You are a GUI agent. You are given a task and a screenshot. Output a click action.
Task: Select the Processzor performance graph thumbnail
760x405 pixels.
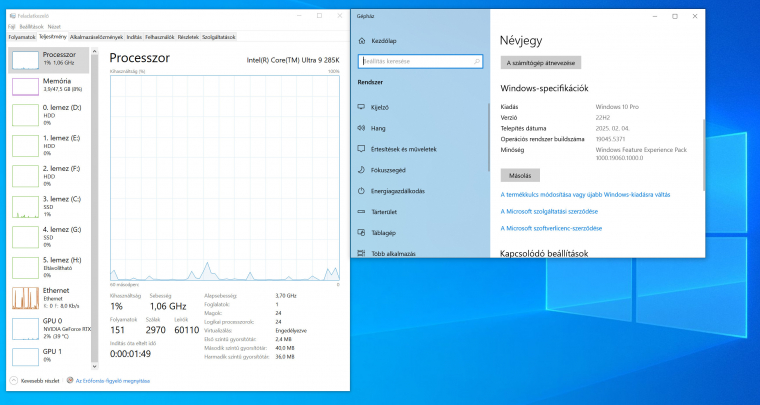tap(25, 61)
